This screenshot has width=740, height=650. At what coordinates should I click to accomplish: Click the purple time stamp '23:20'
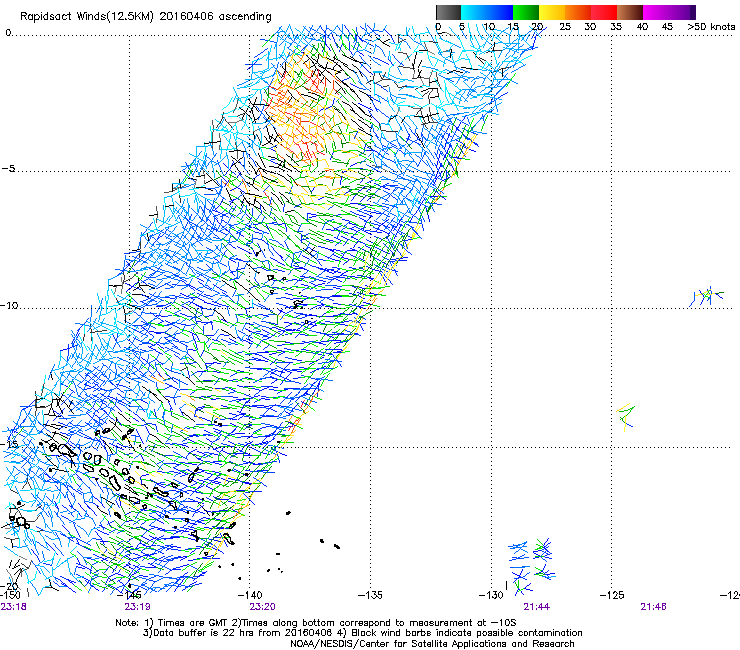[262, 607]
